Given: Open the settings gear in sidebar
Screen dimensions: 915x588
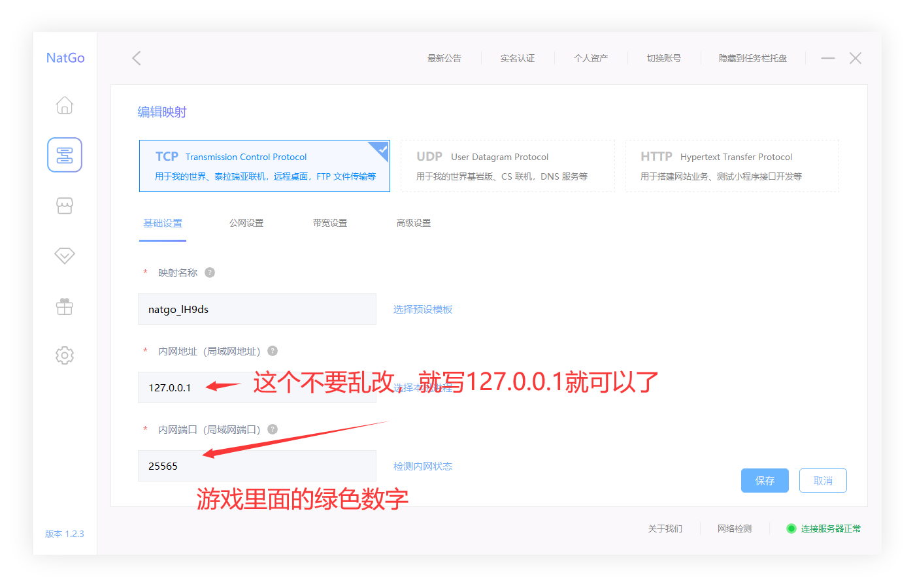Looking at the screenshot, I should coord(65,355).
